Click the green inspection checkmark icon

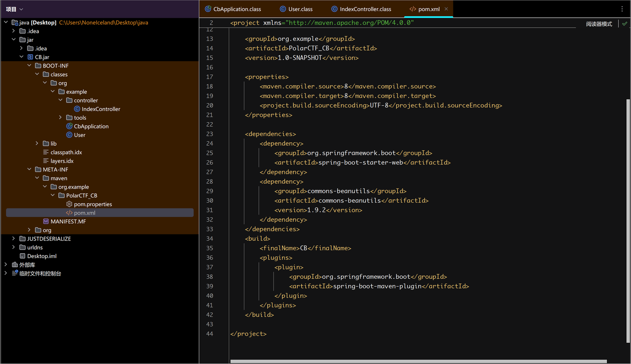[x=625, y=24]
